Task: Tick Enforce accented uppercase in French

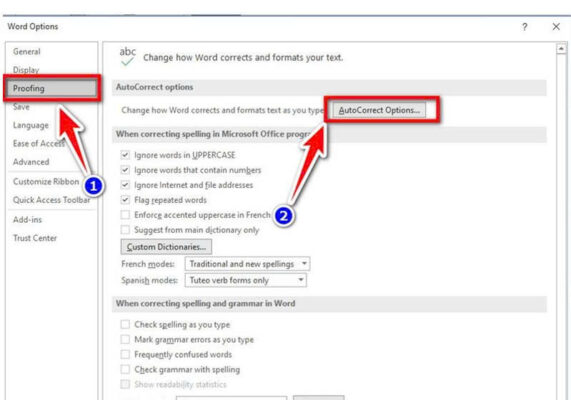Action: tap(125, 215)
